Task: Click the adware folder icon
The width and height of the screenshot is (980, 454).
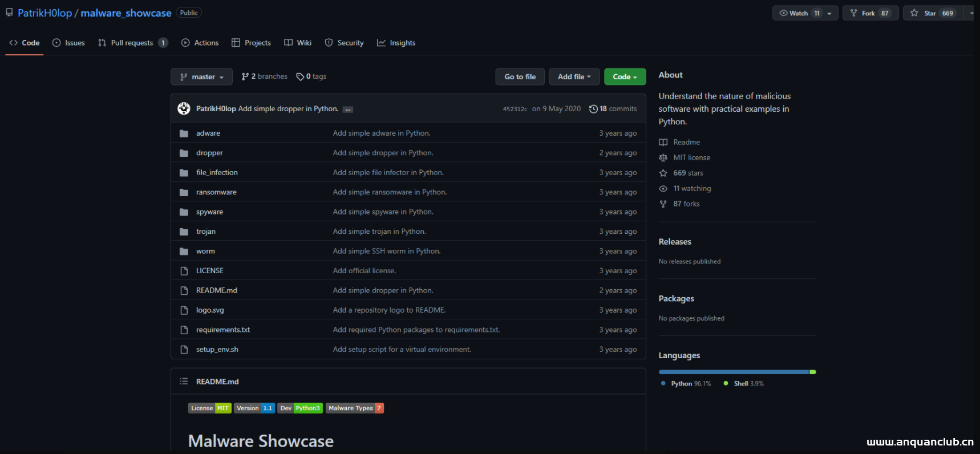Action: 184,133
